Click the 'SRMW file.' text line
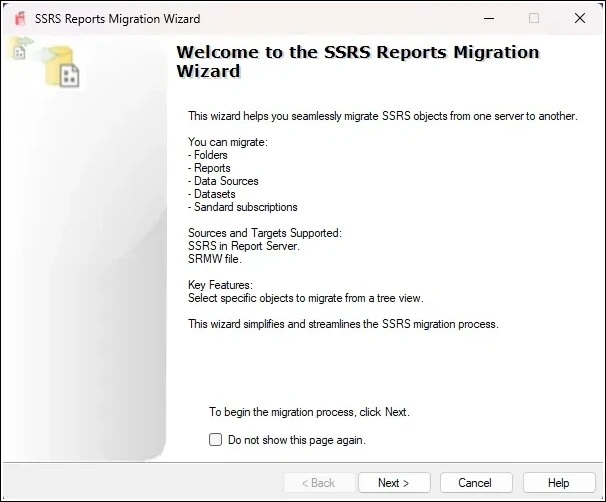Viewport: 606px width, 502px height. [215, 259]
